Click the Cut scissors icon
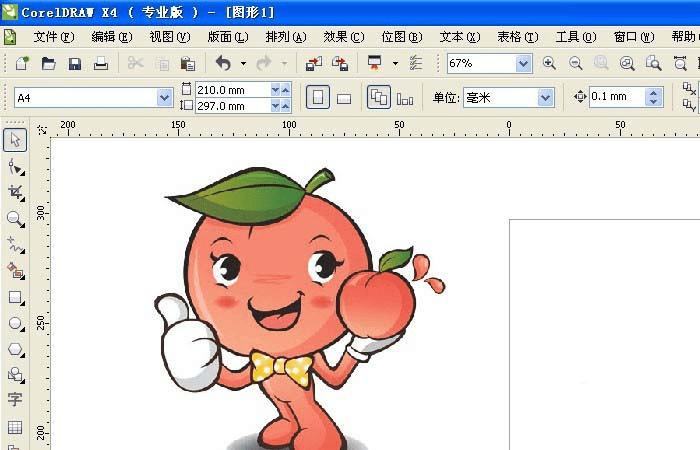The width and height of the screenshot is (700, 450). (x=135, y=63)
